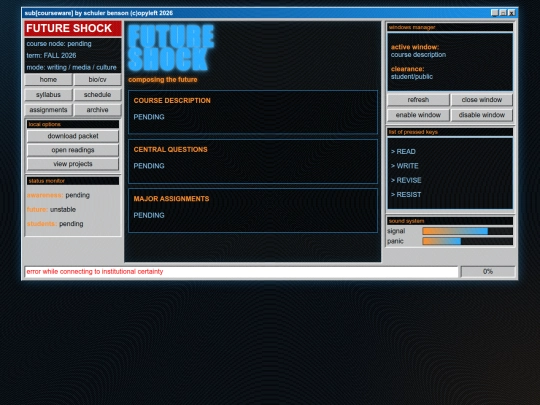Click the download packet button

(x=73, y=136)
